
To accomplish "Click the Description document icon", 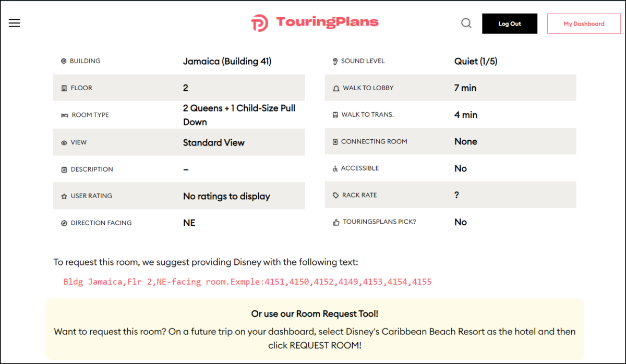I will click(x=63, y=169).
